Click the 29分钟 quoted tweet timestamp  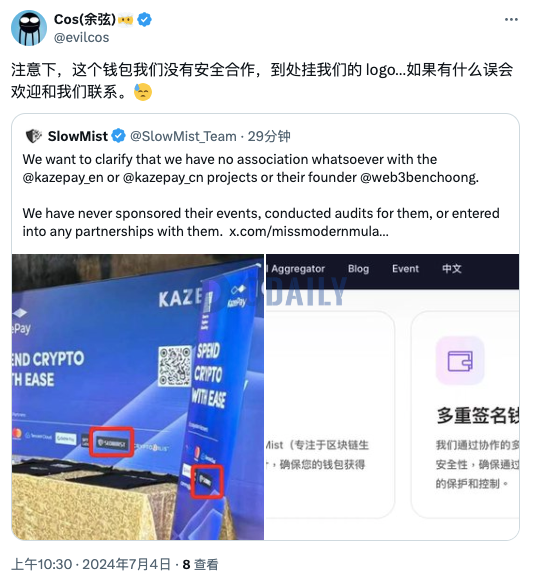point(269,136)
